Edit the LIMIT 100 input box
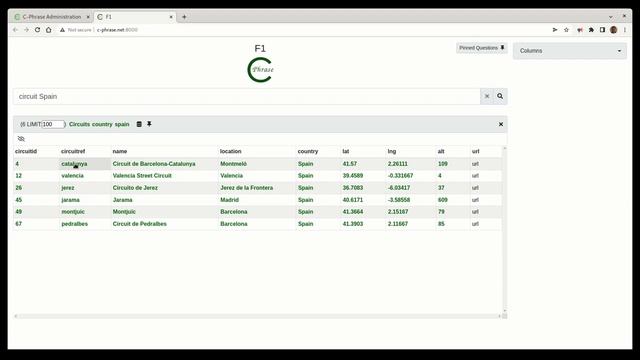The image size is (640, 360). point(53,124)
